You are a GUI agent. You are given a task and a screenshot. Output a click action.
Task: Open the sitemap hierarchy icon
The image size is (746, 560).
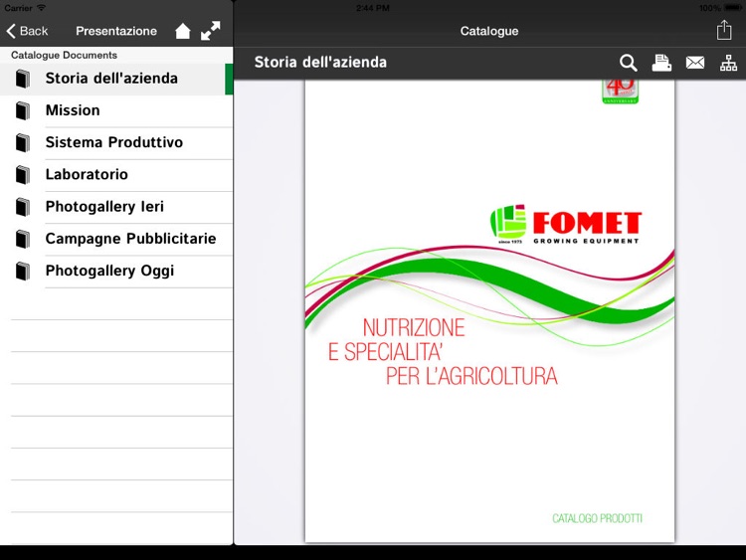point(728,63)
